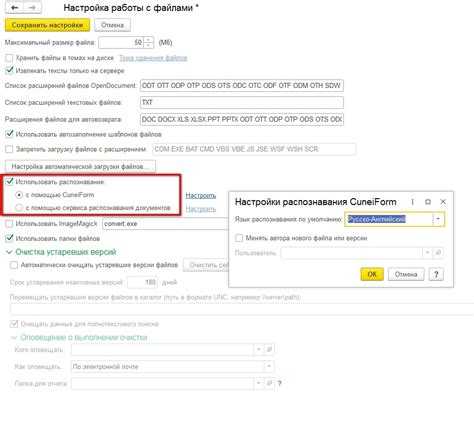474x430 pixels.
Task: Increase maximum file size with stepper
Action: coord(149,40)
